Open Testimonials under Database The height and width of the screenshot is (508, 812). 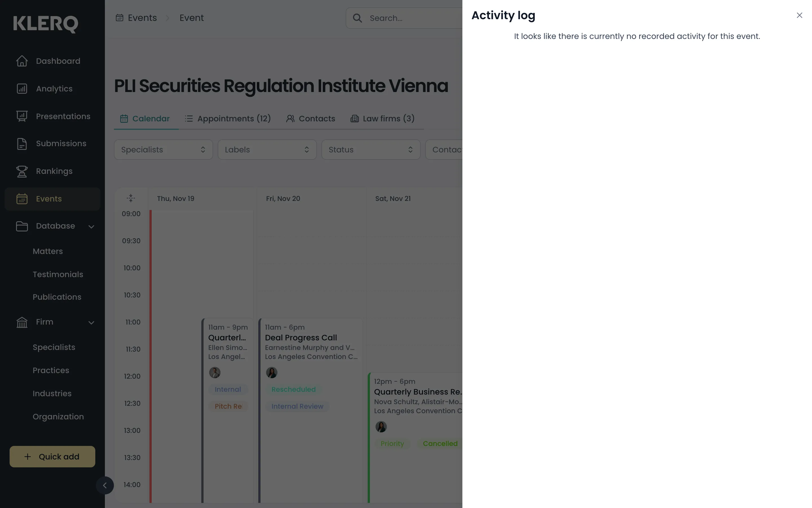(x=58, y=275)
